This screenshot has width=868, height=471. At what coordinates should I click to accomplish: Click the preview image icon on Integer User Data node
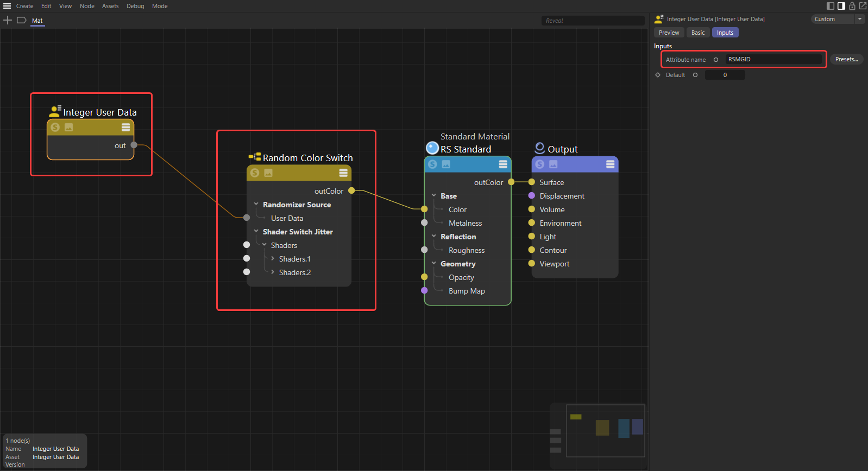point(68,127)
